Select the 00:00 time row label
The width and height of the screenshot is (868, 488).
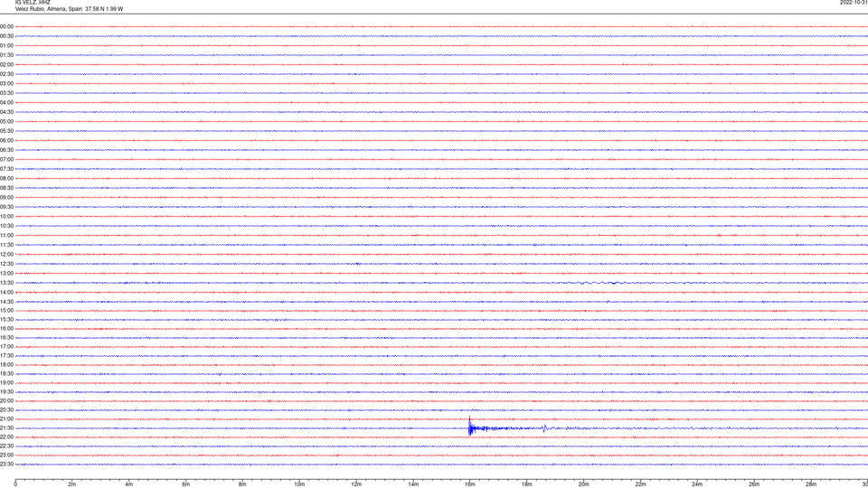(6, 26)
